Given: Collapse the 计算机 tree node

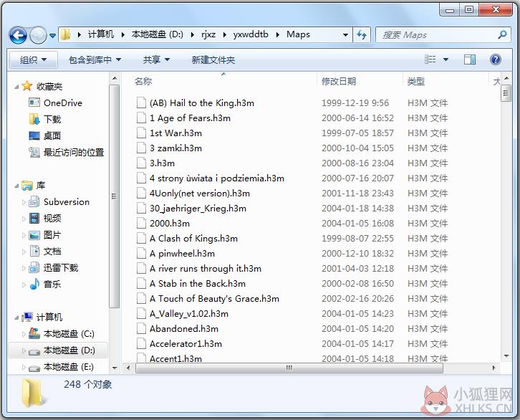Looking at the screenshot, I should [16, 318].
